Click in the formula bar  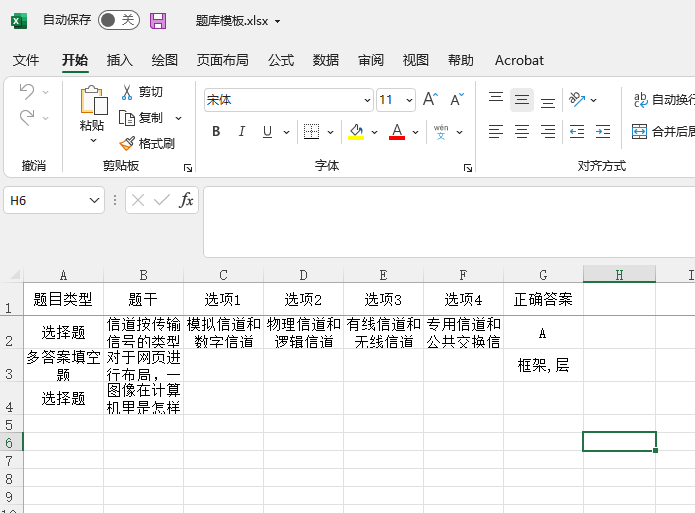pos(449,222)
